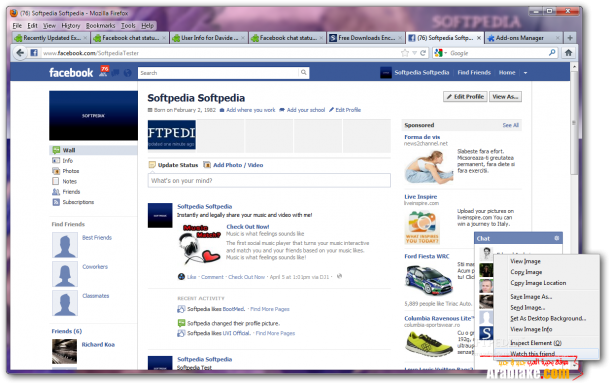Image resolution: width=610 pixels, height=384 pixels.
Task: Click the Facebook site favicon in address bar
Action: point(34,53)
